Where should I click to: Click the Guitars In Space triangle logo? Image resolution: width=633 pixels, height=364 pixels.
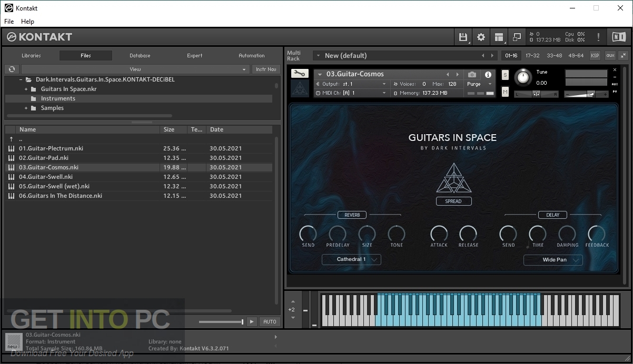[453, 178]
